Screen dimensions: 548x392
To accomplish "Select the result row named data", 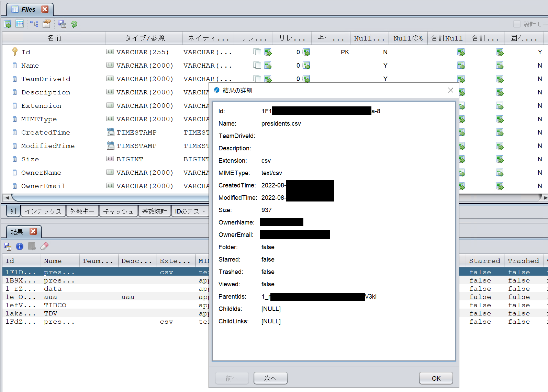I will pos(105,289).
